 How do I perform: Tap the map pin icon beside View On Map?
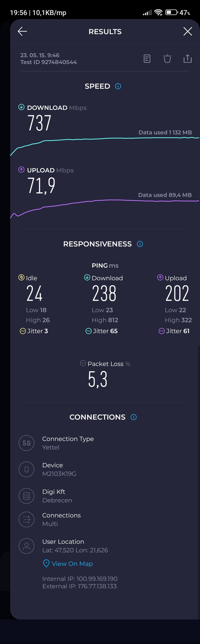46,564
